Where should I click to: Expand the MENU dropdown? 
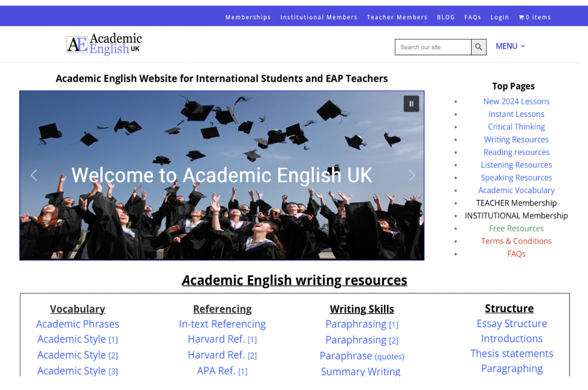click(x=510, y=46)
